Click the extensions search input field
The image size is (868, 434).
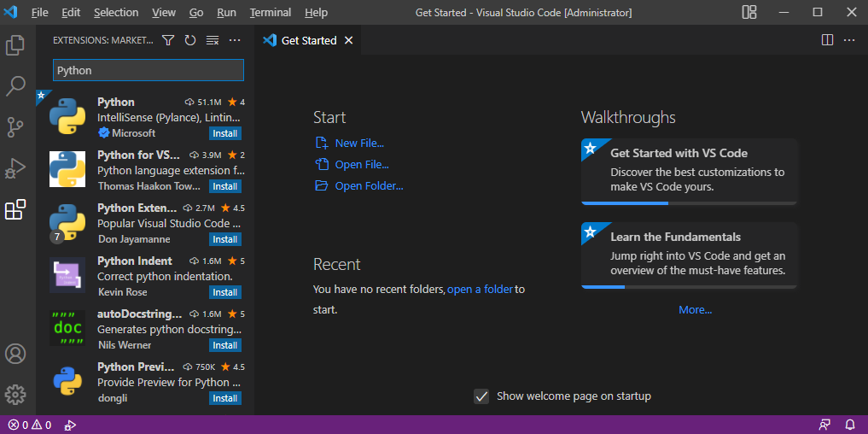(149, 70)
